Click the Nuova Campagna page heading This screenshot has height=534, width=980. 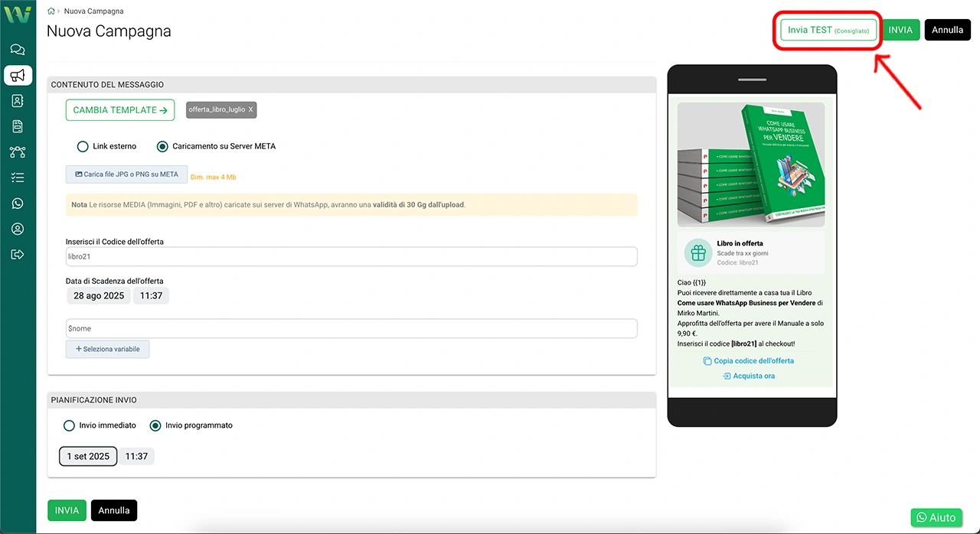click(x=109, y=31)
